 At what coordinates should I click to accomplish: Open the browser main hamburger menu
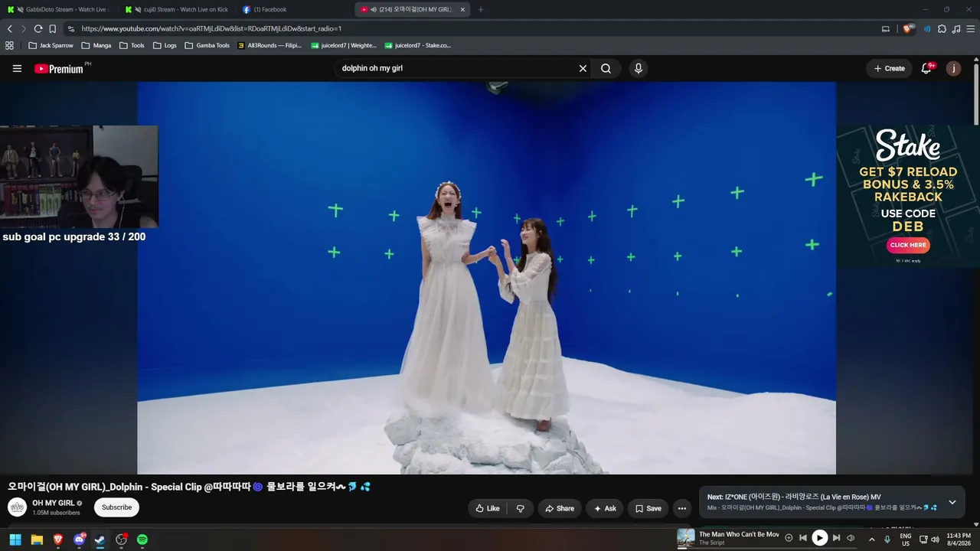[x=970, y=28]
